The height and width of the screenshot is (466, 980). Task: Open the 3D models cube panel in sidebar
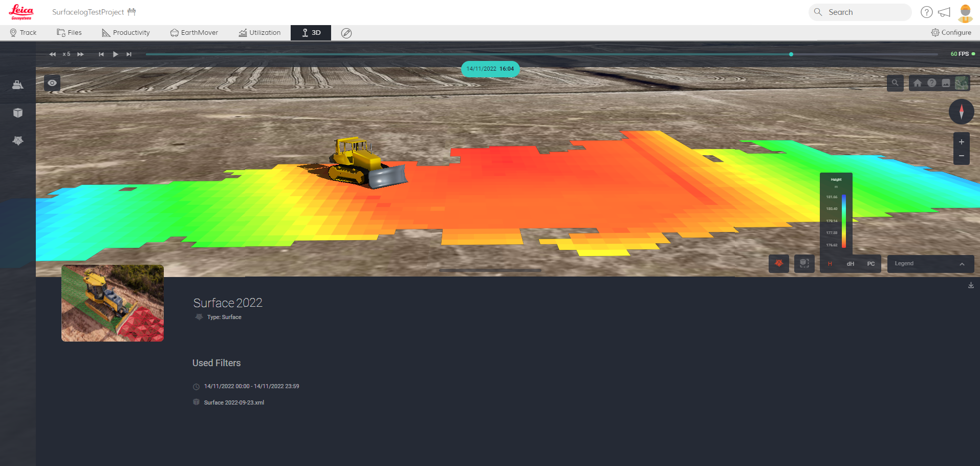point(18,113)
